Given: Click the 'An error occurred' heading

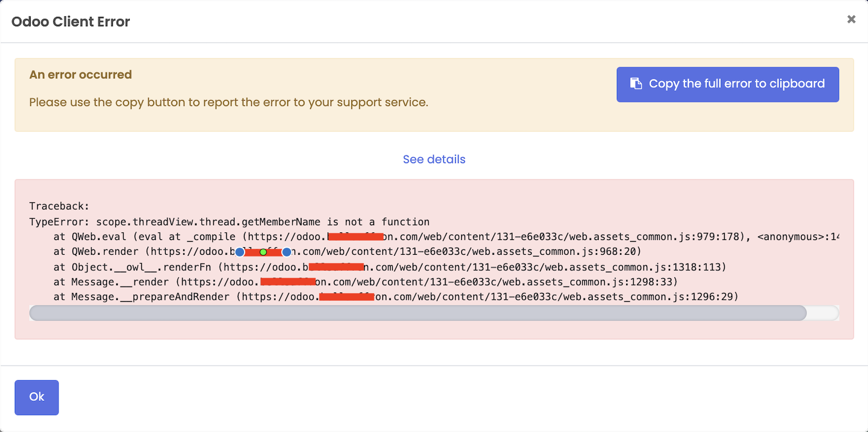Looking at the screenshot, I should [80, 74].
